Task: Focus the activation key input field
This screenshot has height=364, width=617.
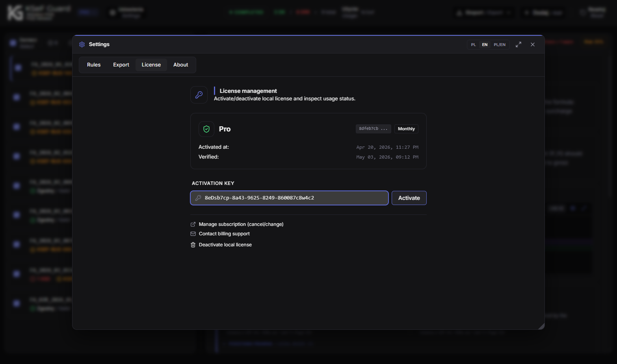Action: point(289,198)
